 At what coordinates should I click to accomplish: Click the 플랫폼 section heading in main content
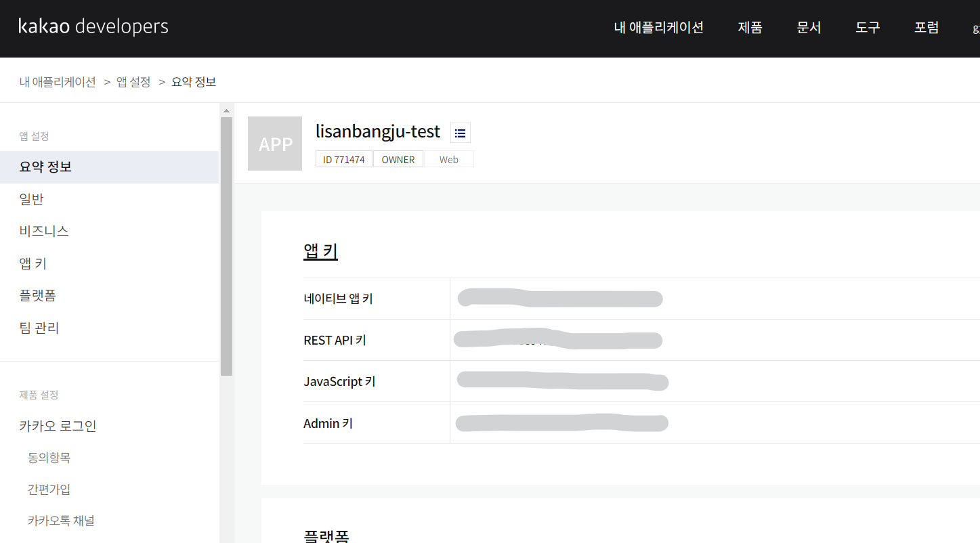coord(326,537)
